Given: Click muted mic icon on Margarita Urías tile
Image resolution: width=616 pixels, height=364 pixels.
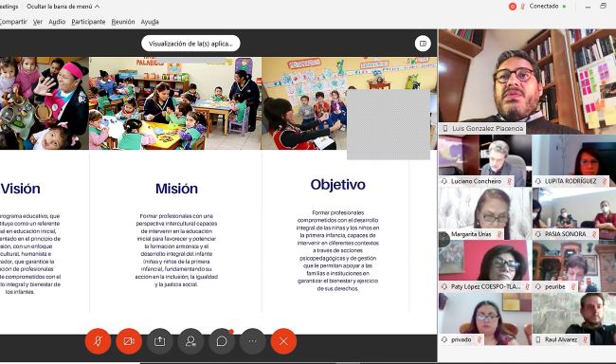Looking at the screenshot, I should pos(499,234).
